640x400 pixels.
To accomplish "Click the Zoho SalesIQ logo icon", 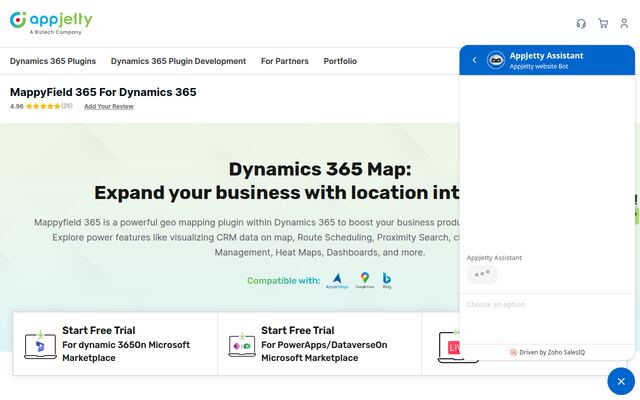I will (513, 352).
